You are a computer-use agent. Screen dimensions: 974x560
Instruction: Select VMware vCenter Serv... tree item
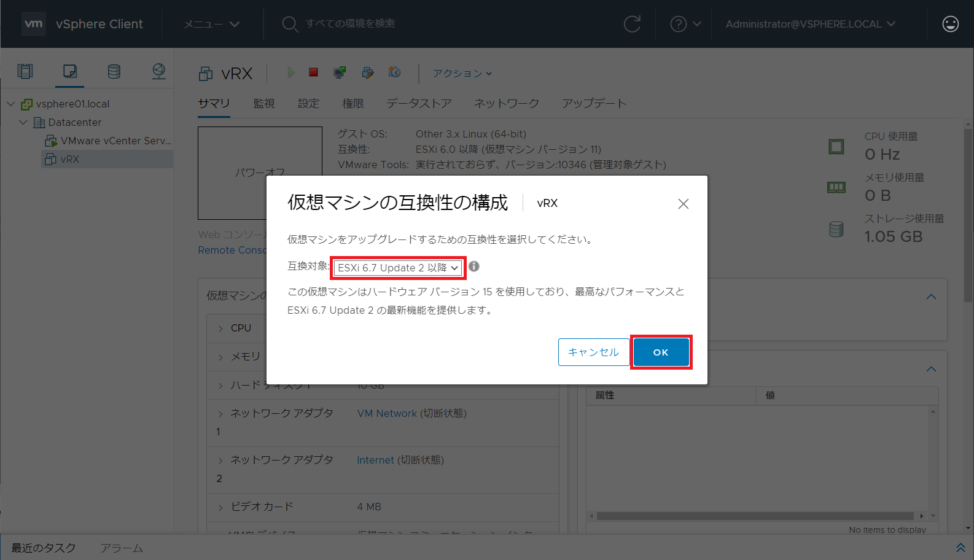(116, 141)
